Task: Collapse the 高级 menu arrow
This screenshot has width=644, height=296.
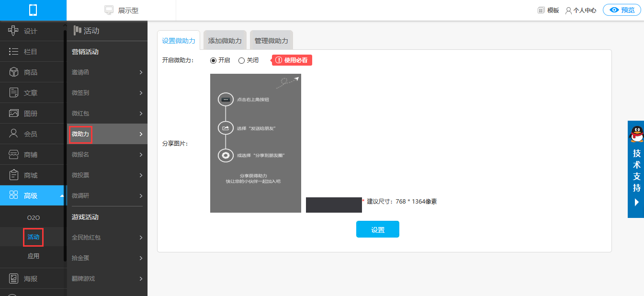Action: pos(61,195)
